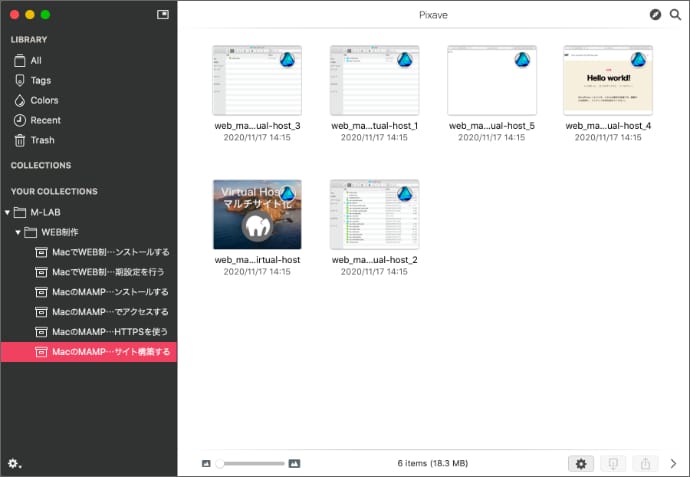
Task: Click the share button in bottom toolbar
Action: [645, 463]
